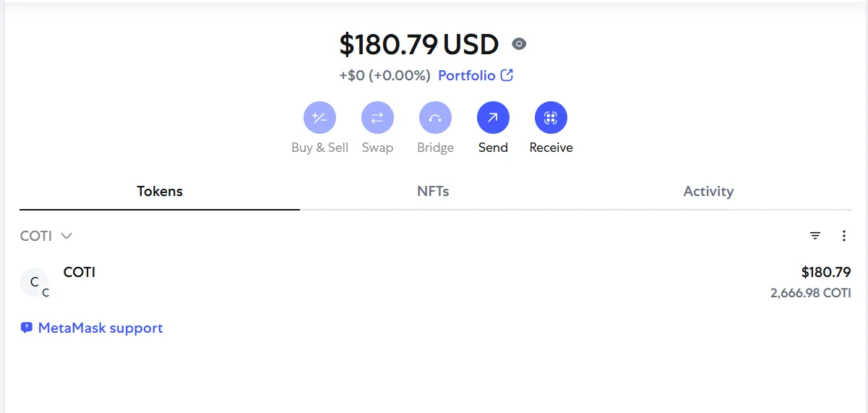This screenshot has height=413, width=868.
Task: Switch to the NFTs tab
Action: 433,192
